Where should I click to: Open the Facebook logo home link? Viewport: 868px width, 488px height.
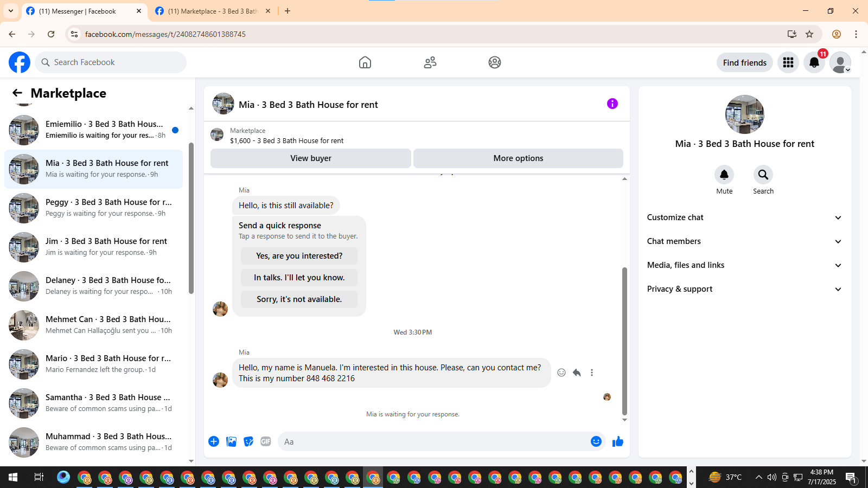point(20,62)
